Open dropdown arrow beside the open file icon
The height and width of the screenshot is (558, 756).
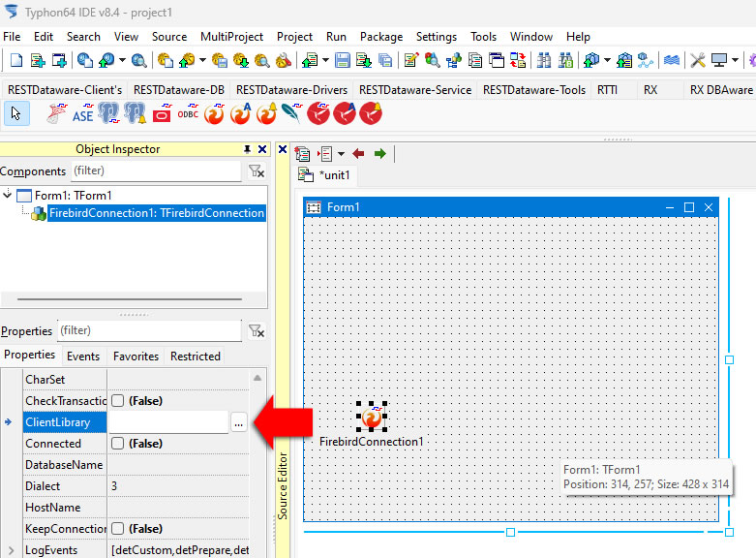[325, 60]
